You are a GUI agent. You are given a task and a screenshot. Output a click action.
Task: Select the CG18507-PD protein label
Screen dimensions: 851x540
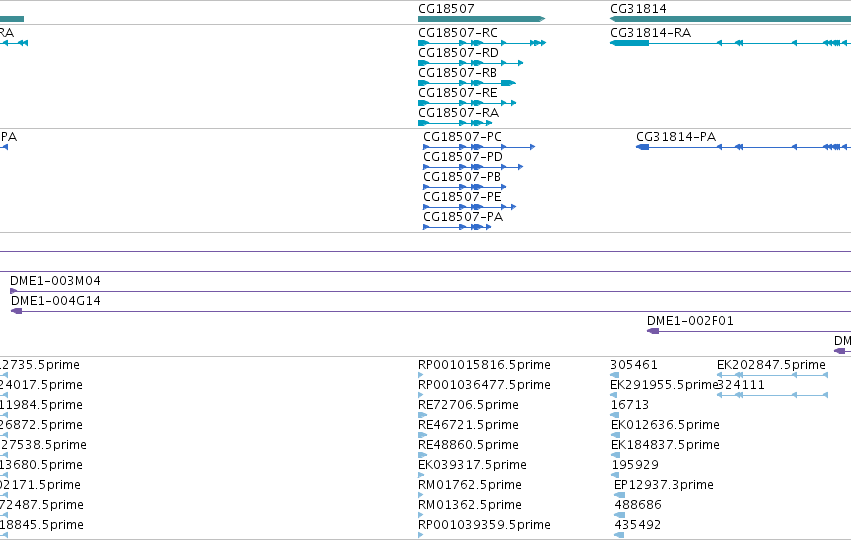(x=463, y=157)
